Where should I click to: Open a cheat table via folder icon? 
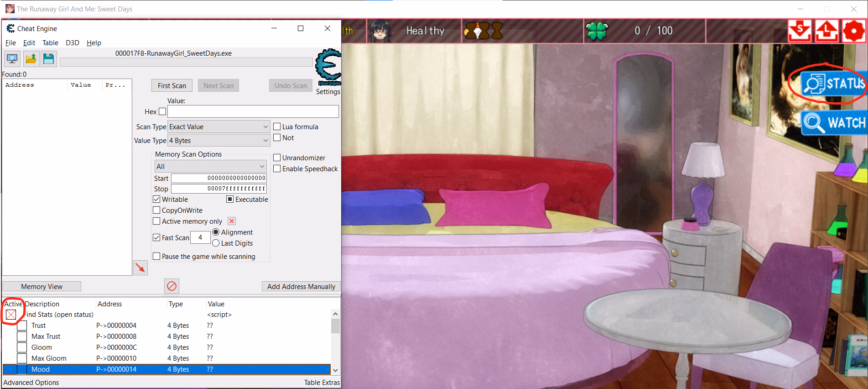31,59
